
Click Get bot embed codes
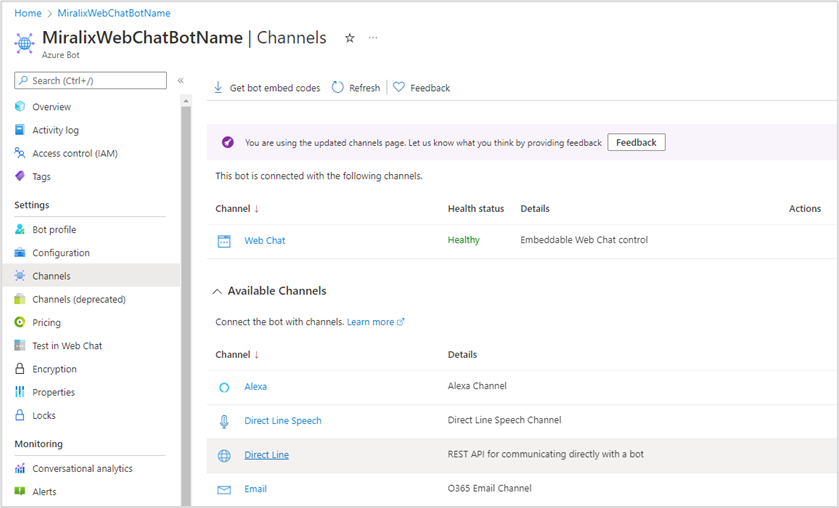click(275, 88)
